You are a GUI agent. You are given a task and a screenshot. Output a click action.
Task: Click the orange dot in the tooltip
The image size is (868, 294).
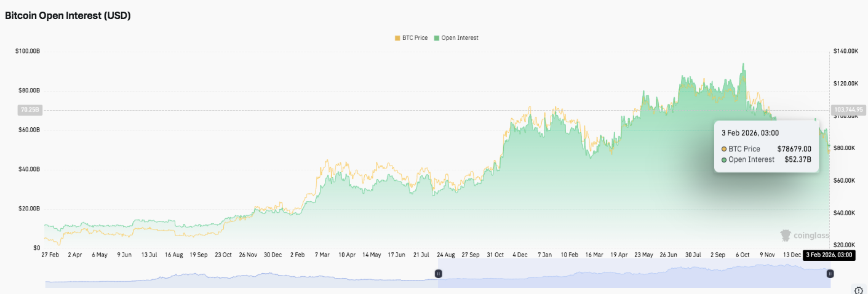pos(724,149)
